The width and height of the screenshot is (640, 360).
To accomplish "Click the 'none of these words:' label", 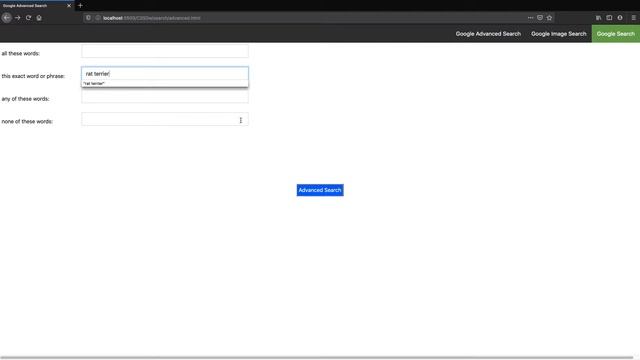I will (x=27, y=121).
